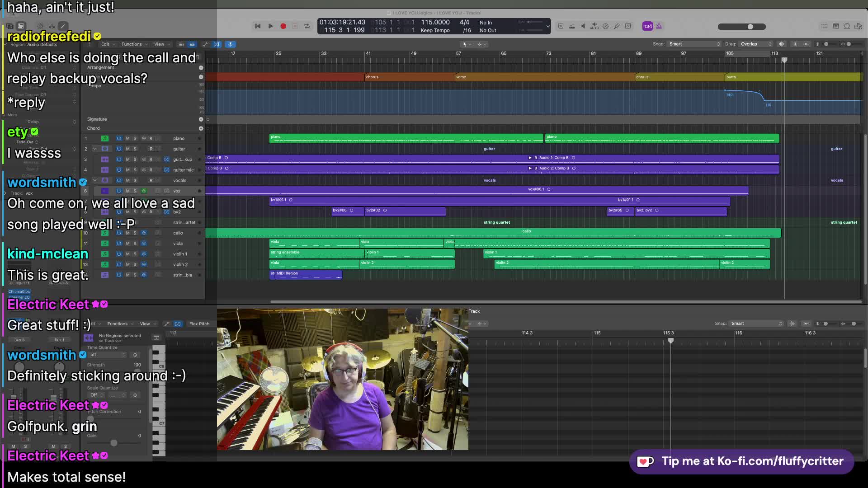Toggle freeze on the cello track
The image size is (868, 488).
(x=144, y=233)
